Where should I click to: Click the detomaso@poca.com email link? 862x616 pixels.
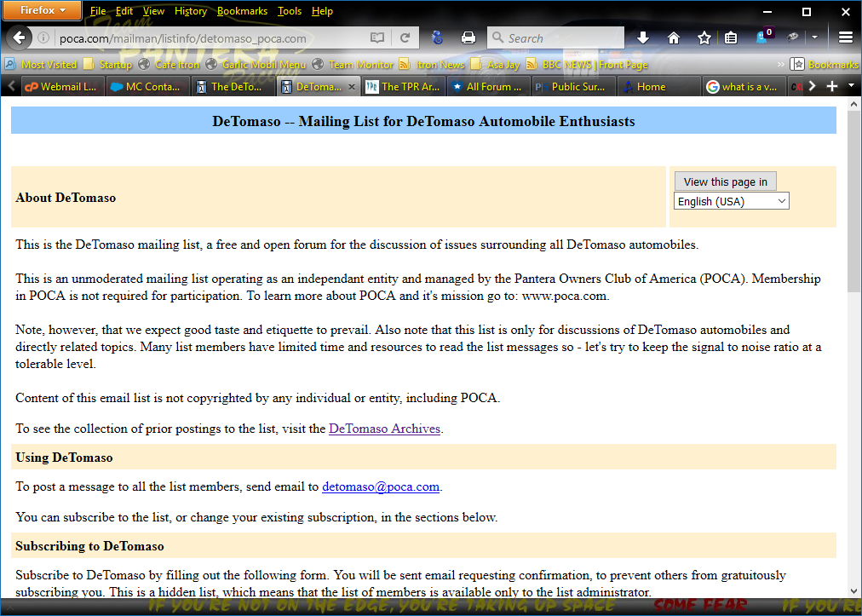coord(381,486)
